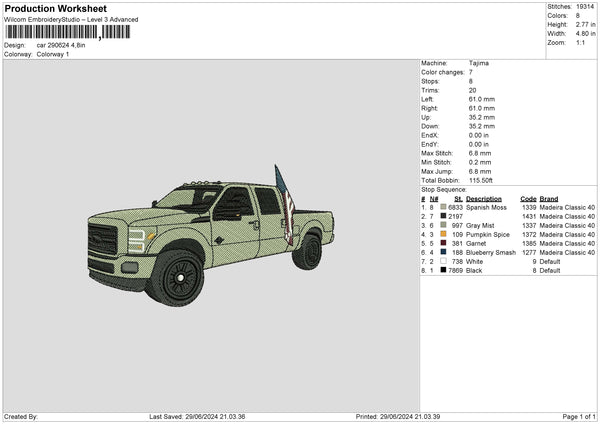Viewport: 600px width, 424px height.
Task: Click the "Description" column header
Action: pyautogui.click(x=484, y=199)
